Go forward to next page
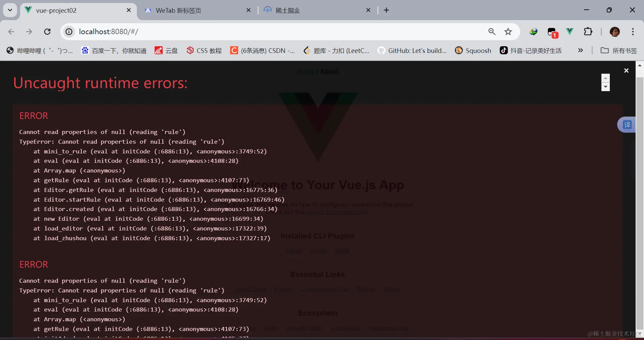The height and width of the screenshot is (340, 644). coord(29,31)
